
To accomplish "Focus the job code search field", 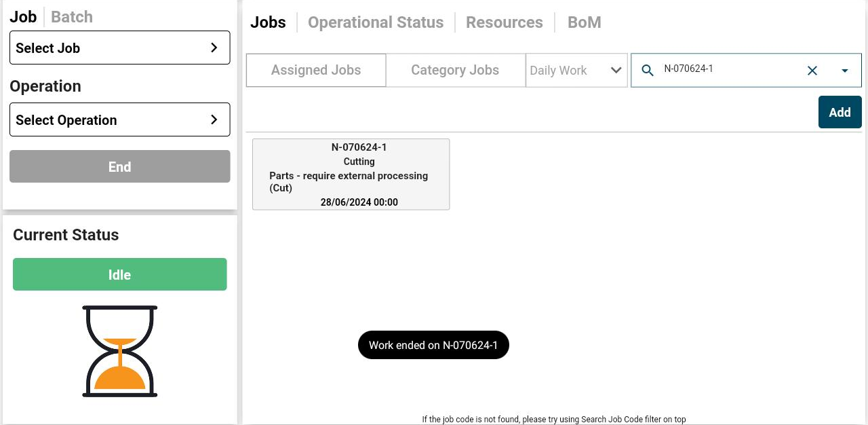I will [x=729, y=69].
